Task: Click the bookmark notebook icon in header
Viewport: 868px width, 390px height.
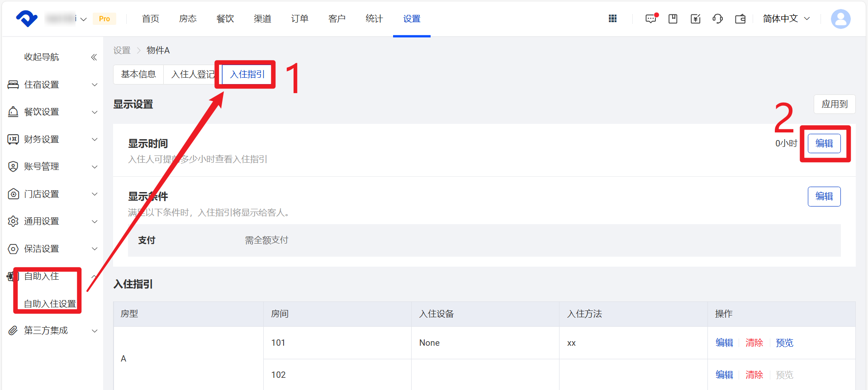Action: 673,19
